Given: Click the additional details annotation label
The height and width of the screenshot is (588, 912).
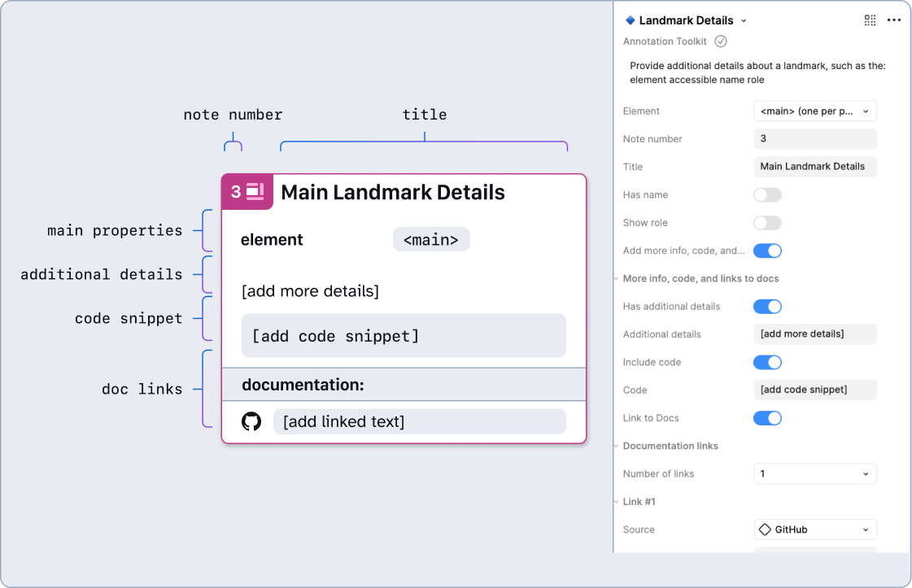Looking at the screenshot, I should click(x=101, y=275).
